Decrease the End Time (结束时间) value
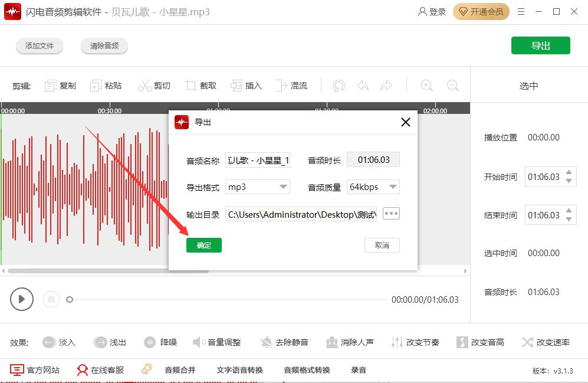Screen dimensions: 588x383 click(x=569, y=219)
